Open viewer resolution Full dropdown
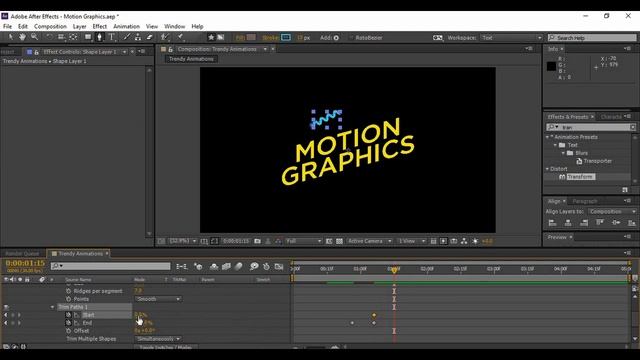The width and height of the screenshot is (640, 360). (304, 241)
